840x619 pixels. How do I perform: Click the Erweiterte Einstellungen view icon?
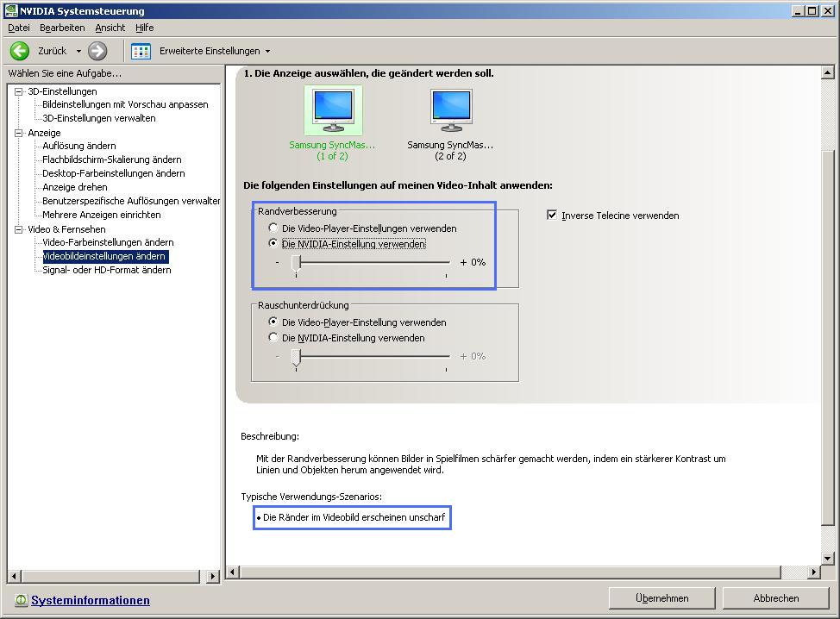tap(141, 52)
